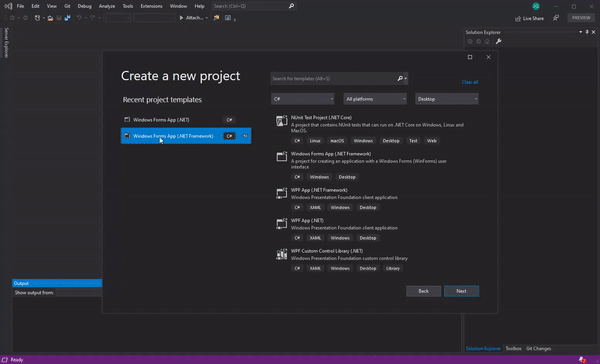The width and height of the screenshot is (600, 364).
Task: Open the solution configurations combo box
Action: tap(118, 18)
